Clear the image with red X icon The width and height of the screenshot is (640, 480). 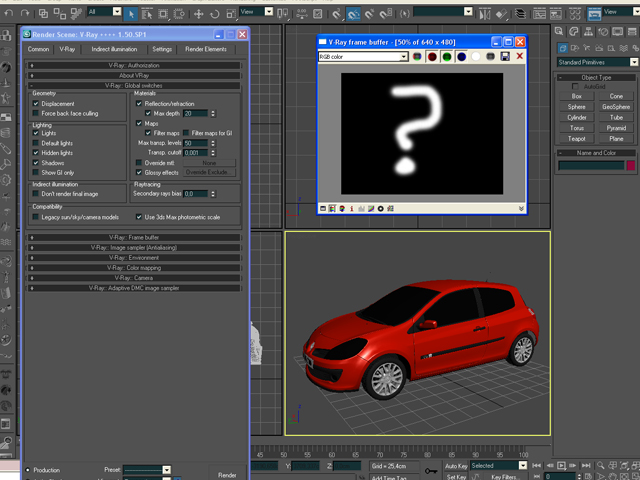(x=520, y=56)
